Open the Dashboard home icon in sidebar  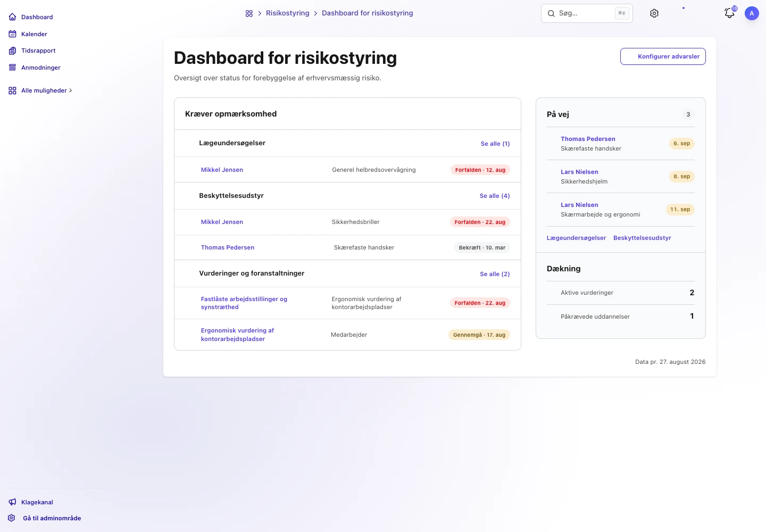12,17
